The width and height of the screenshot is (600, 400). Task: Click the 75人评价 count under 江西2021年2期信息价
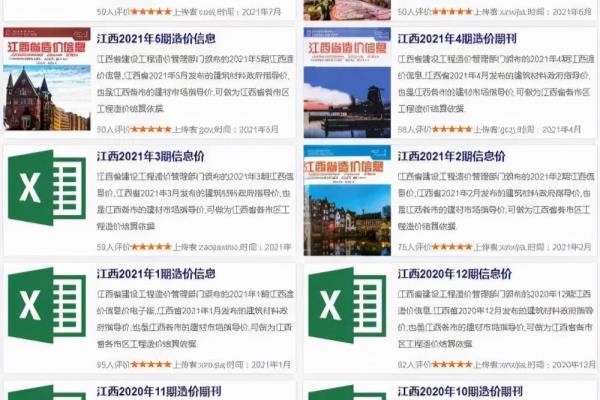point(414,247)
